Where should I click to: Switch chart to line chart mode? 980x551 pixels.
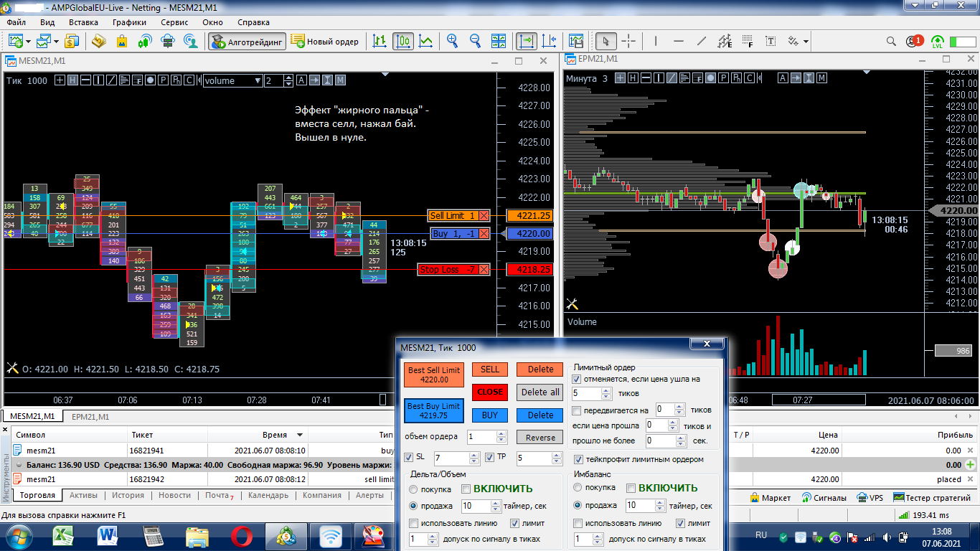coord(426,42)
